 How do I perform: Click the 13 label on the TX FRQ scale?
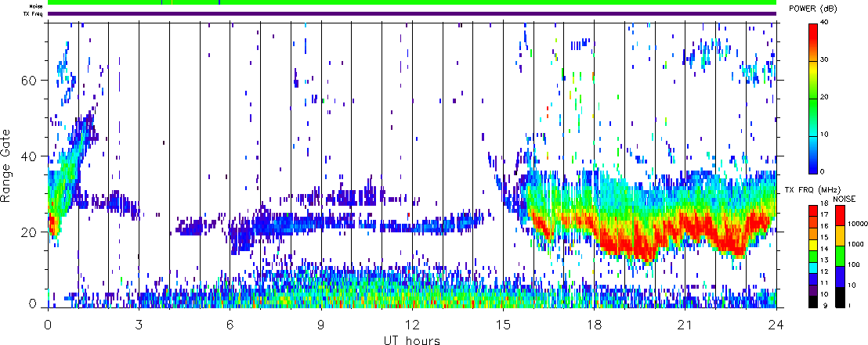coord(824,260)
